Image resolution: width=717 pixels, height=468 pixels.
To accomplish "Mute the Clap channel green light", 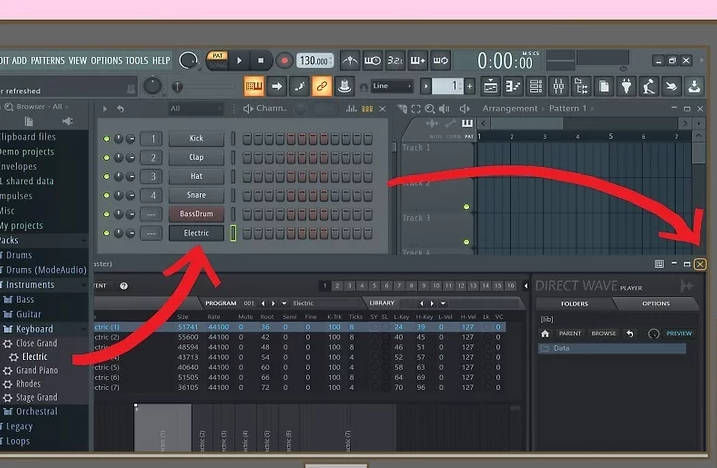I will coord(106,157).
